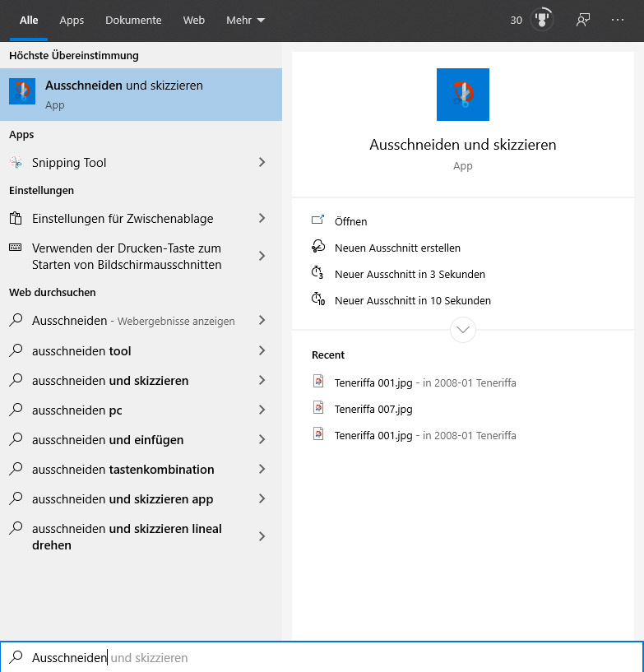Choose Neuen Ausschnitt erstellen
The width and height of the screenshot is (644, 672).
[x=397, y=248]
